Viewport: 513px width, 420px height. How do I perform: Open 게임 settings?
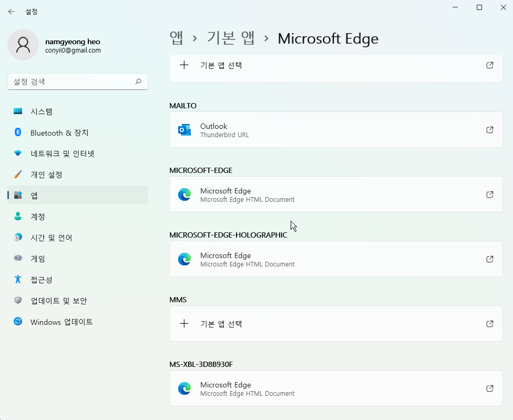(78, 259)
